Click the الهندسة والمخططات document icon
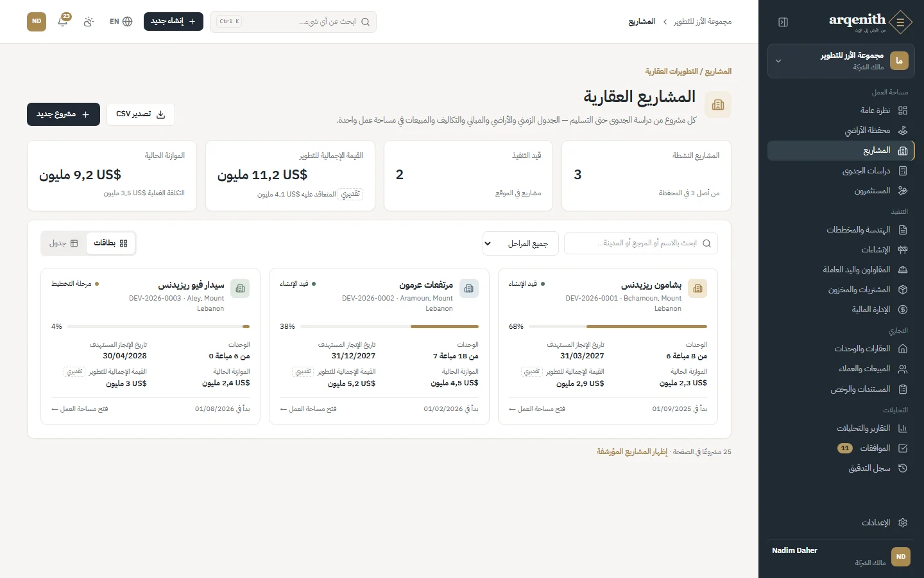 [x=903, y=230]
